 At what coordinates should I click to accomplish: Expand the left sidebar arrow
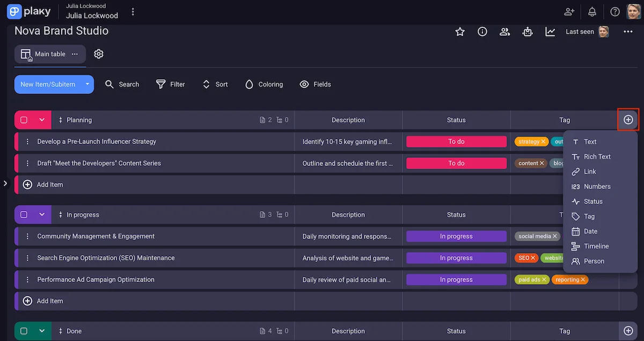(x=5, y=183)
